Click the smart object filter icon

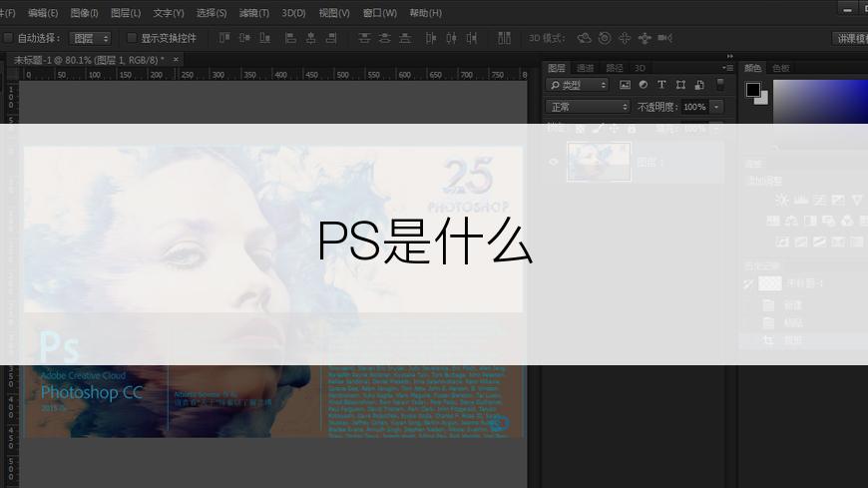point(698,86)
